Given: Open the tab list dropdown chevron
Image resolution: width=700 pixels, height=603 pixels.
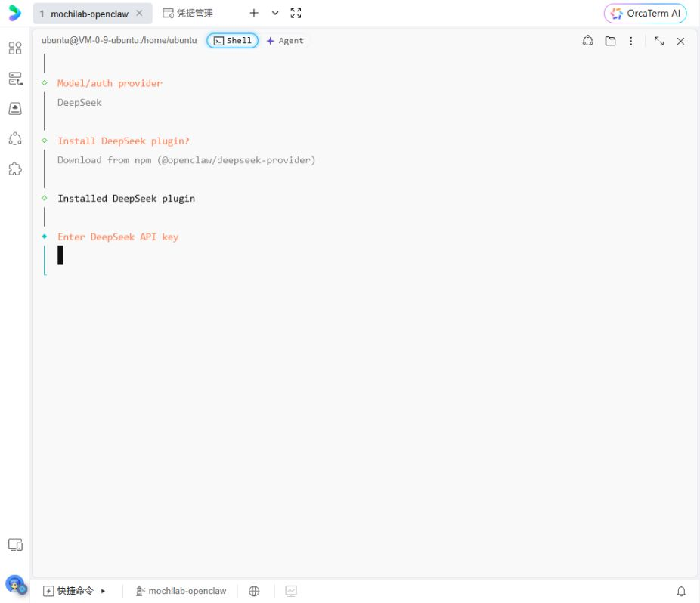Looking at the screenshot, I should (x=275, y=13).
